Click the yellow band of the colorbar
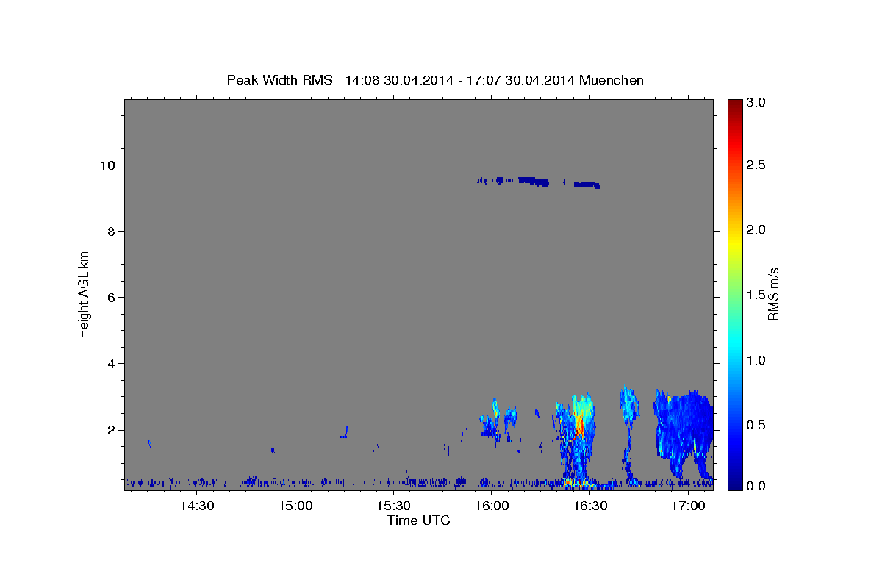 [x=734, y=243]
